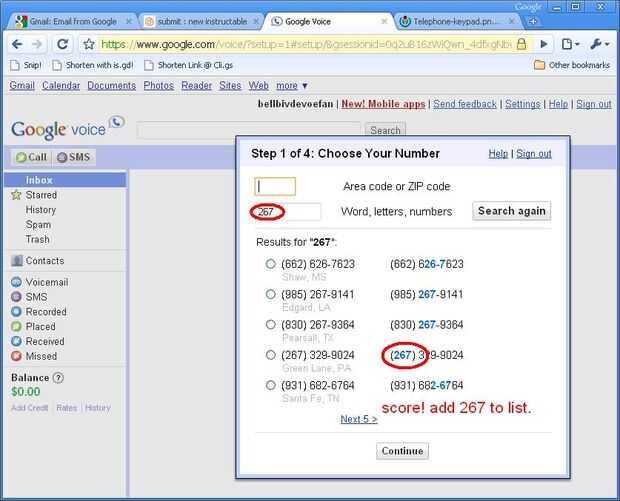The height and width of the screenshot is (501, 620).
Task: Click the Word, letters, numbers field
Action: click(x=288, y=212)
